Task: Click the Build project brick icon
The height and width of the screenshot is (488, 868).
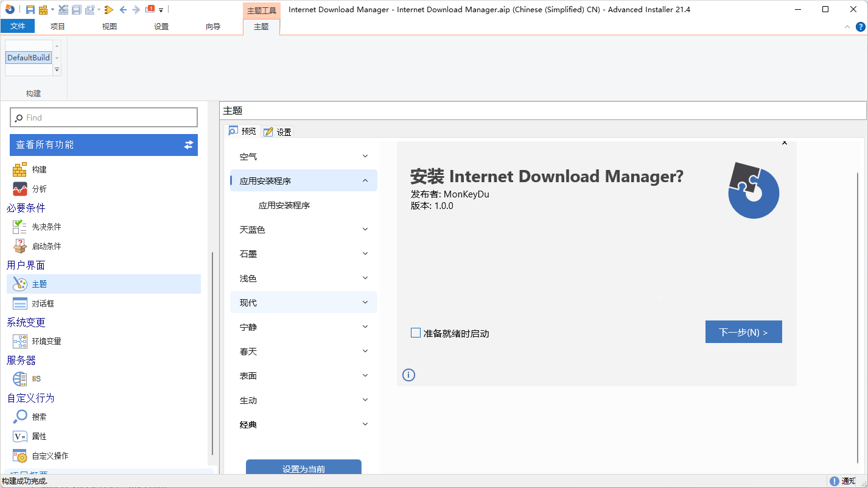Action: (x=43, y=9)
